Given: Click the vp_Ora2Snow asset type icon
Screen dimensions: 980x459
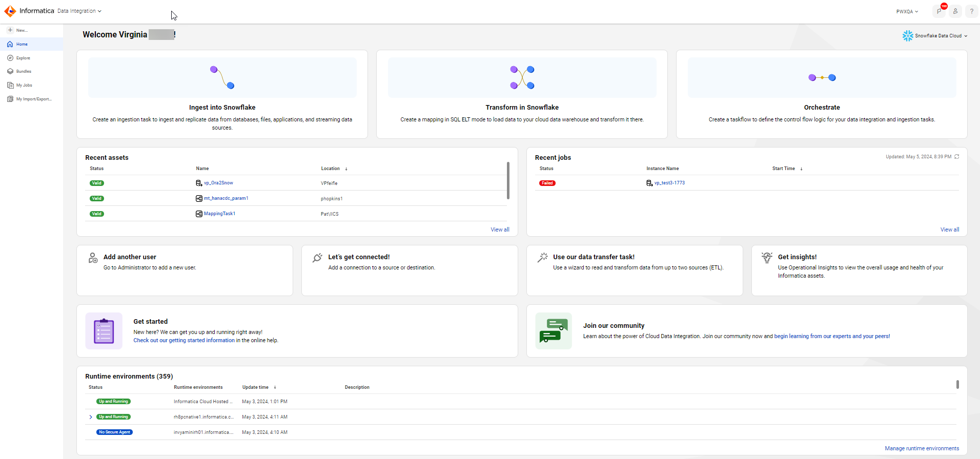Looking at the screenshot, I should click(x=199, y=183).
